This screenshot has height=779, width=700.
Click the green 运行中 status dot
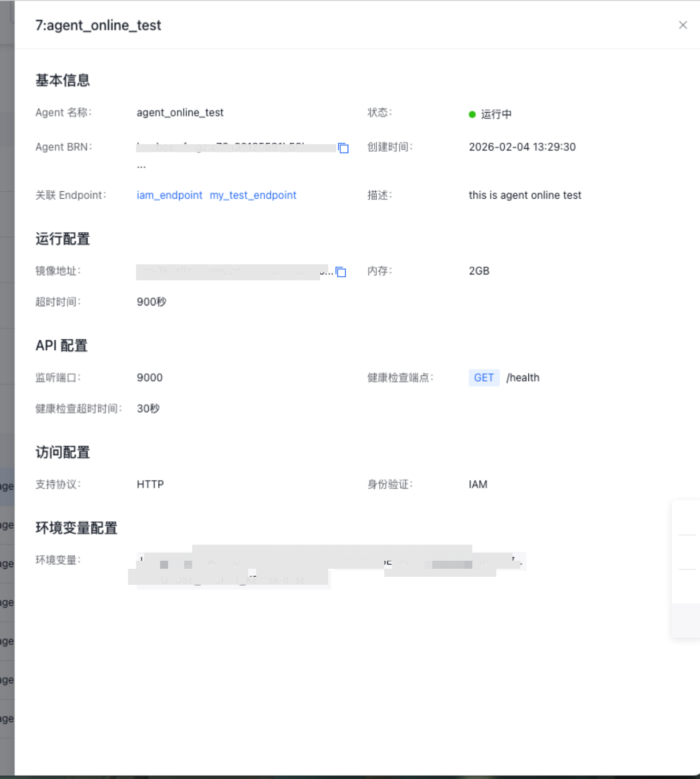(472, 115)
